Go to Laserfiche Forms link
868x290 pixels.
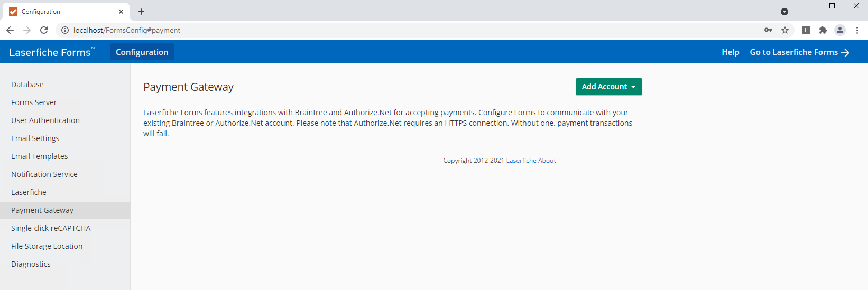point(799,52)
